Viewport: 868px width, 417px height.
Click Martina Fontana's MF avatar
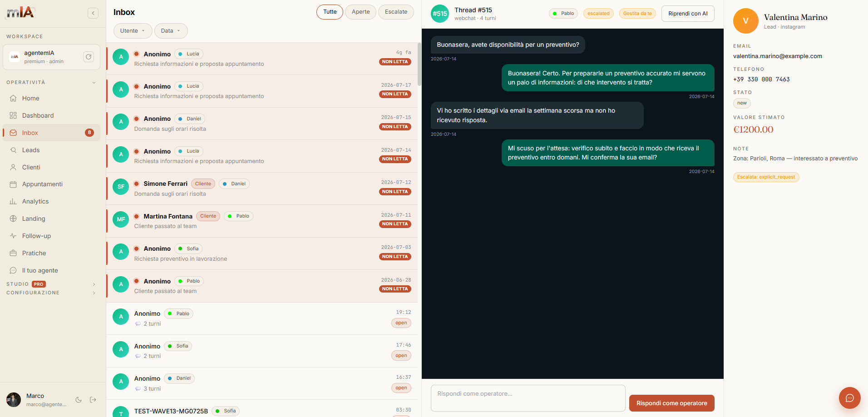pos(121,219)
